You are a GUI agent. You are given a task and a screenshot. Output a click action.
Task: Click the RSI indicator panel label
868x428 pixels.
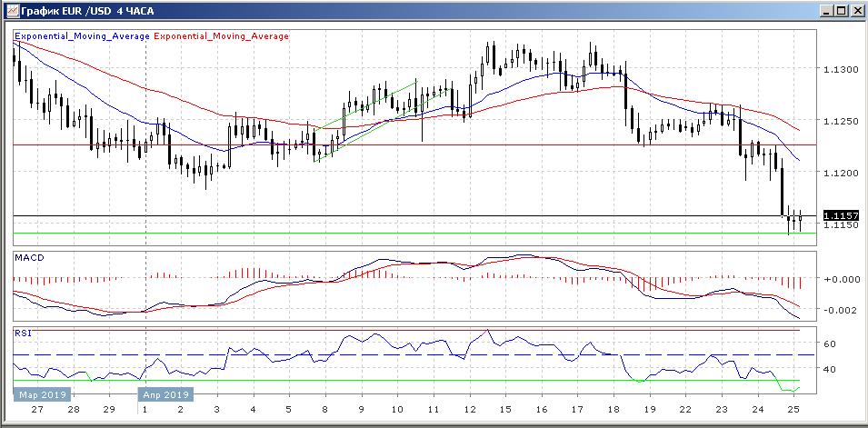[22, 333]
